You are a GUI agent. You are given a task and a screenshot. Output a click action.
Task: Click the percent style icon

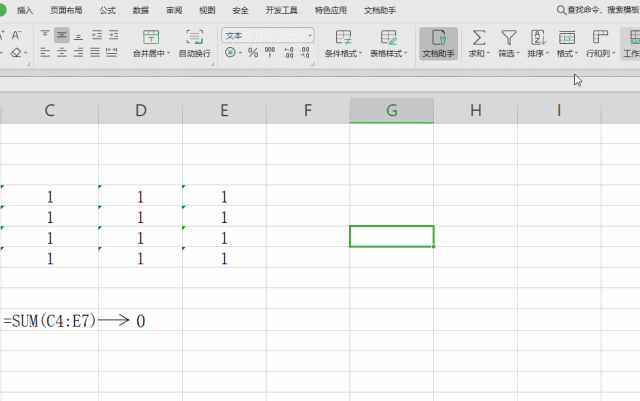pos(253,53)
